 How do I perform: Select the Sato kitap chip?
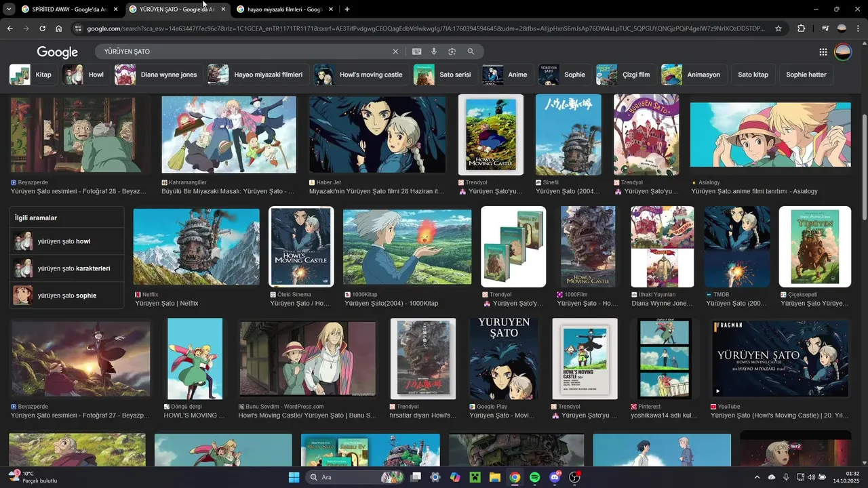click(753, 75)
